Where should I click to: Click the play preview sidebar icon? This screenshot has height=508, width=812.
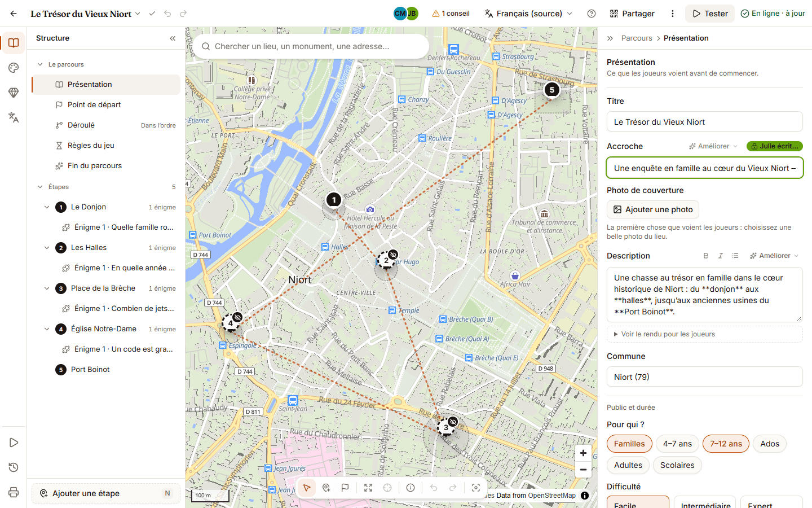pyautogui.click(x=14, y=443)
